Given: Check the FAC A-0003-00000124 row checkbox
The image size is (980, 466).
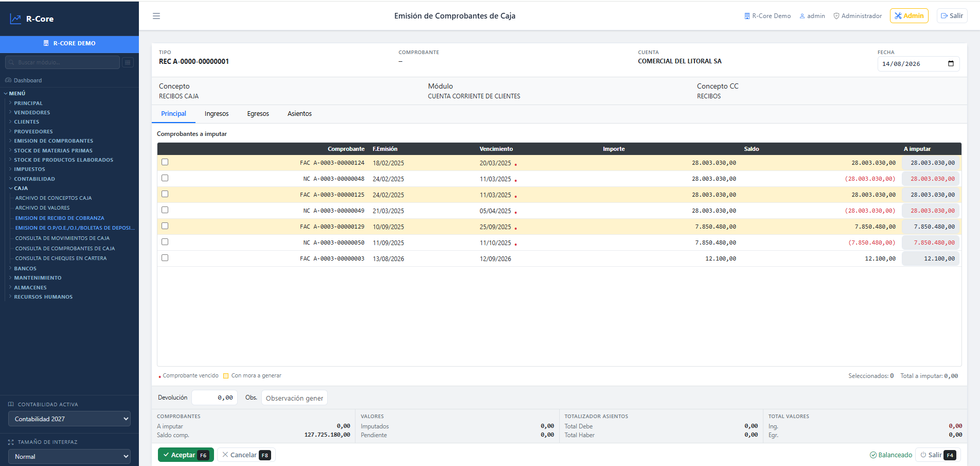Looking at the screenshot, I should coord(165,162).
